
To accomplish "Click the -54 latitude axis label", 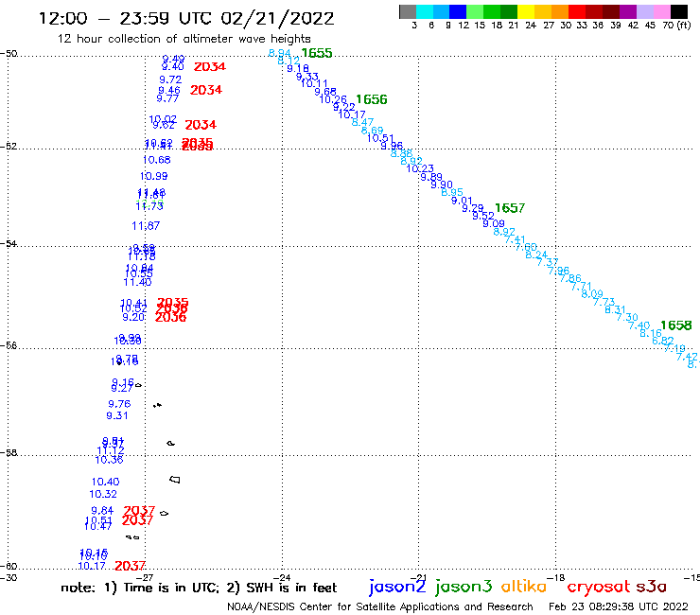I will point(9,244).
